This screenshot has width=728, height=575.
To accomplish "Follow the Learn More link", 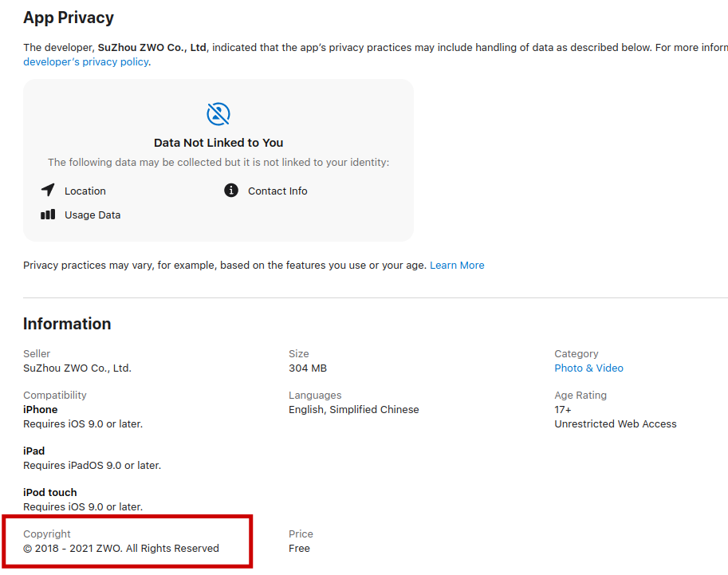I will 457,266.
